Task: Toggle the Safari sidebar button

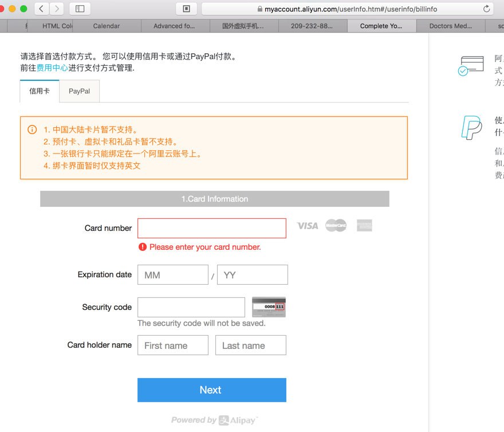Action: (x=80, y=9)
